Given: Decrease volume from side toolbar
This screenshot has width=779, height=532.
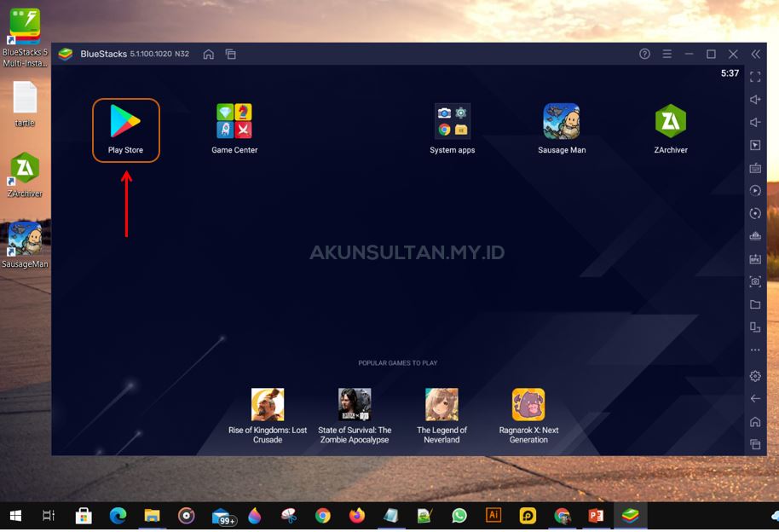Looking at the screenshot, I should [x=755, y=122].
